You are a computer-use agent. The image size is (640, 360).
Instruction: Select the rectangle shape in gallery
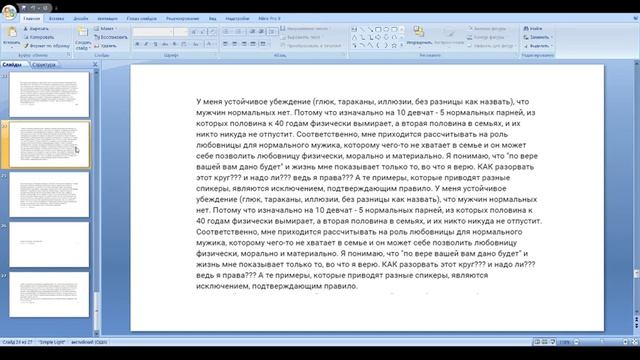point(378,29)
